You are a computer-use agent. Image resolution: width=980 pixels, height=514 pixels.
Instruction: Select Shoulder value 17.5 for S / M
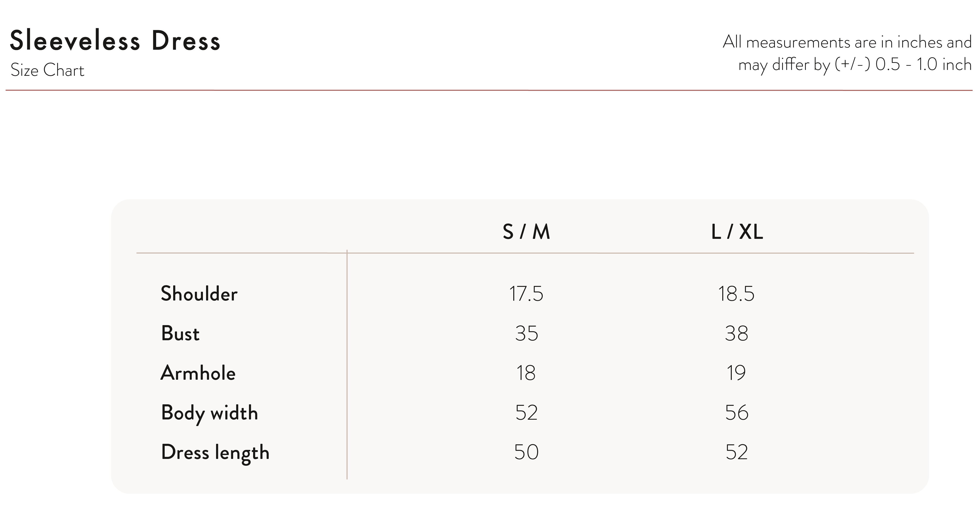[526, 294]
